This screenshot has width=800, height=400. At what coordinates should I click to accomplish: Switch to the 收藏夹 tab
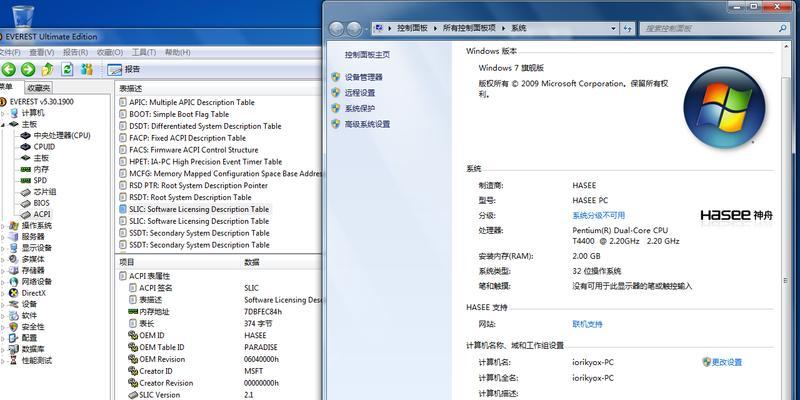pyautogui.click(x=39, y=88)
